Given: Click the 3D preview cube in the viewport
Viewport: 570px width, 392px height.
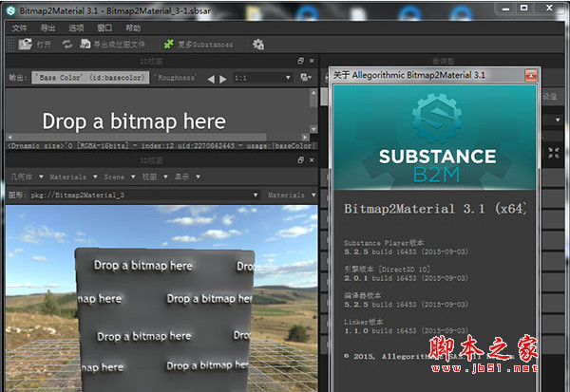Looking at the screenshot, I should click(x=165, y=320).
